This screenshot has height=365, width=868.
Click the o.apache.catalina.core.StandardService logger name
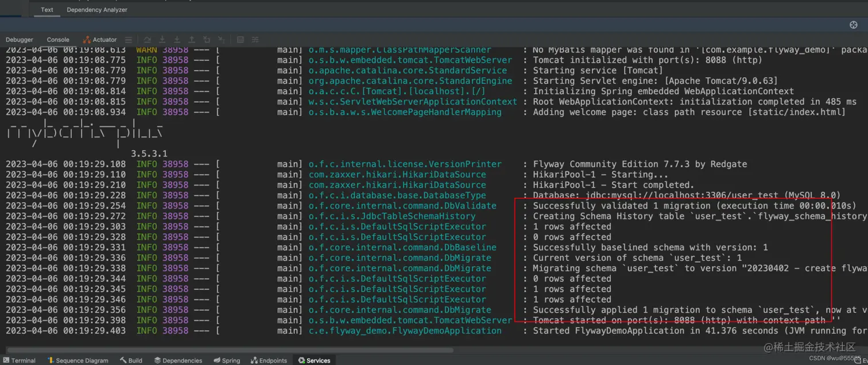(x=408, y=71)
